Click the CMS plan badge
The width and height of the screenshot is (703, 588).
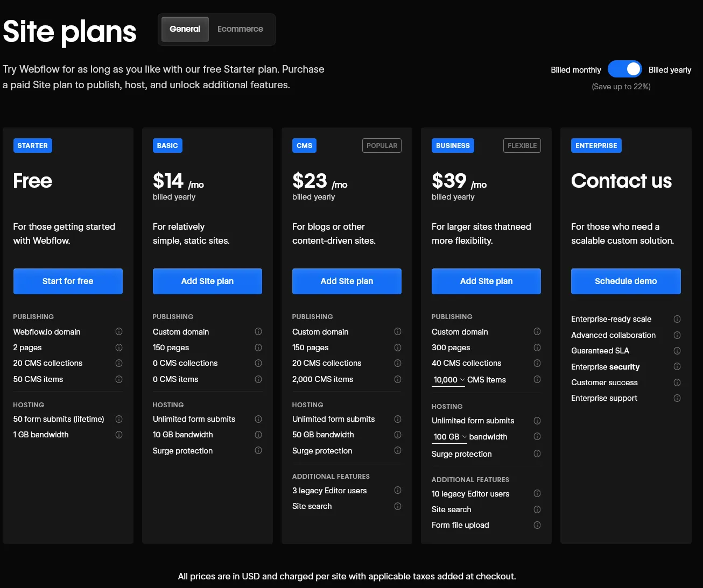(x=304, y=146)
